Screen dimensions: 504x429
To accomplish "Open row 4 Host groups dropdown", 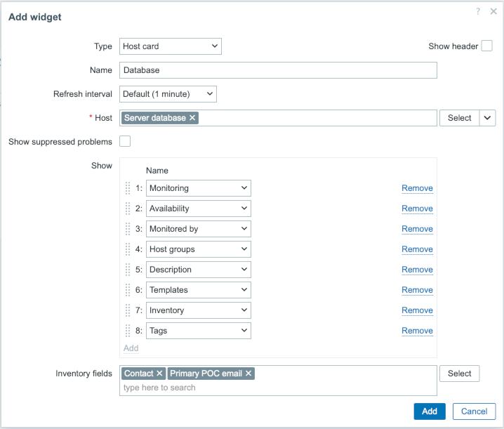I will (x=199, y=249).
